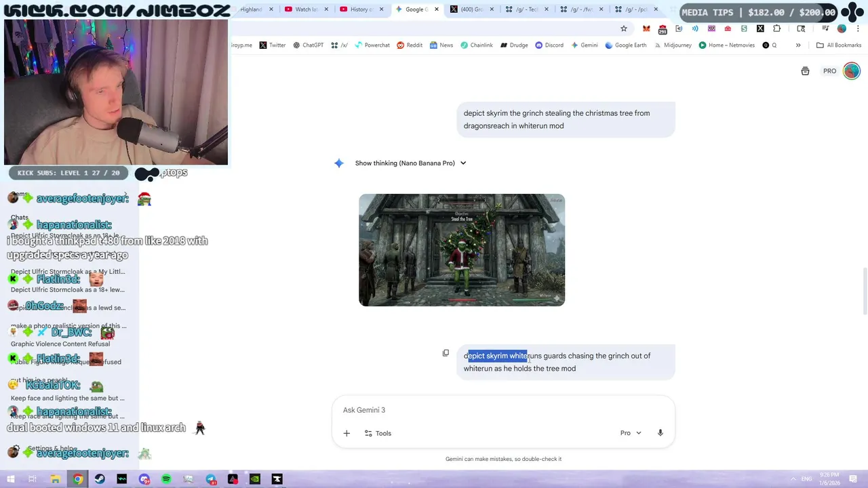
Task: Copy the whiterun guards prompt
Action: click(446, 353)
